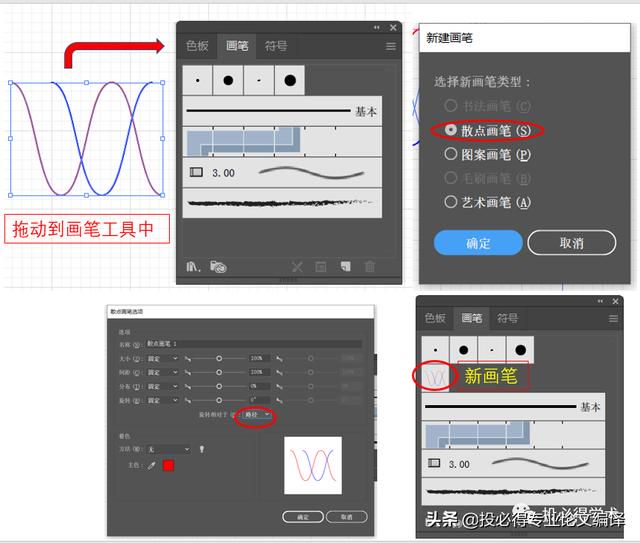Image resolution: width=640 pixels, height=543 pixels.
Task: Click Delete Brush trash icon in upper Brushes panel
Action: point(370,267)
